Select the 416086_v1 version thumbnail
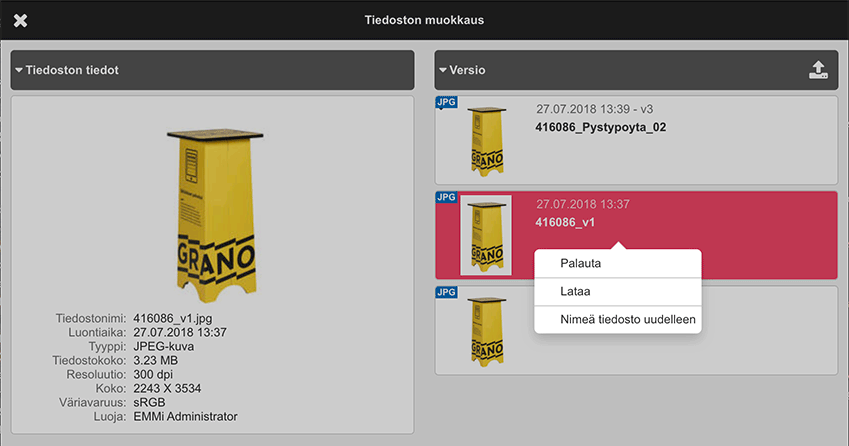 point(486,235)
